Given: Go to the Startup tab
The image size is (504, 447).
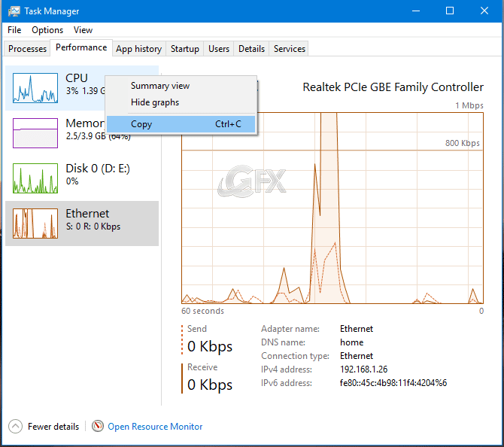Looking at the screenshot, I should [x=185, y=49].
